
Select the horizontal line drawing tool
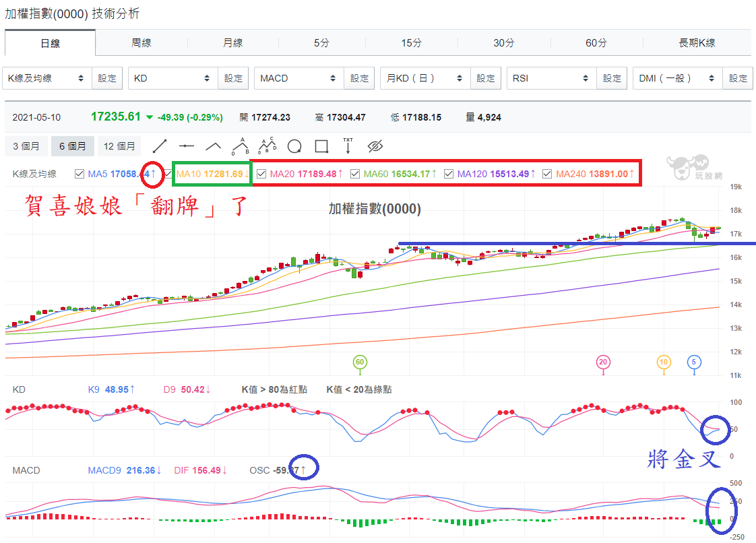tap(186, 146)
